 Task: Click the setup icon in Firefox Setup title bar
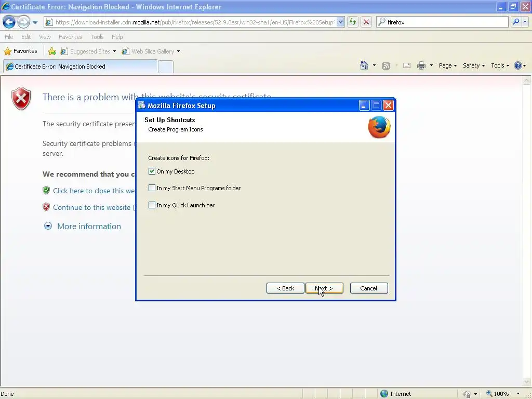[142, 105]
